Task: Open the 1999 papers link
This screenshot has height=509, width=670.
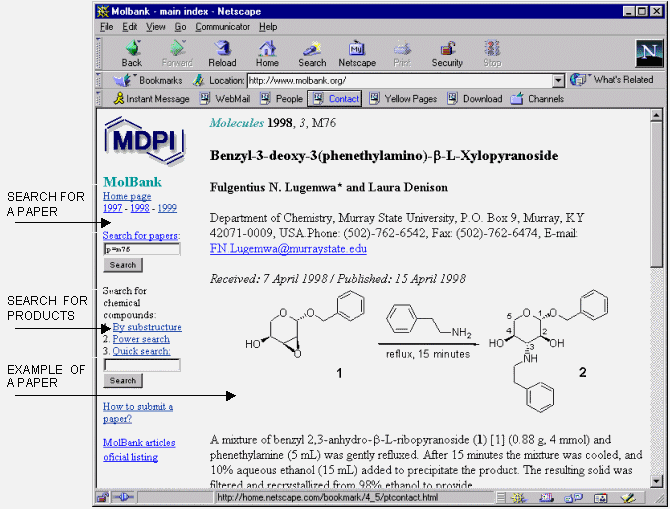Action: point(167,208)
